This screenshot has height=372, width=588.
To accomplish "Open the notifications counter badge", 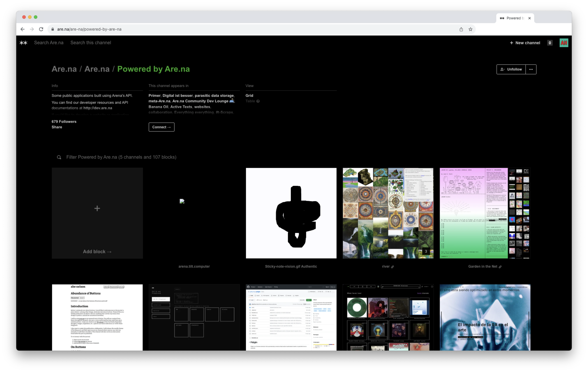I will pyautogui.click(x=550, y=43).
